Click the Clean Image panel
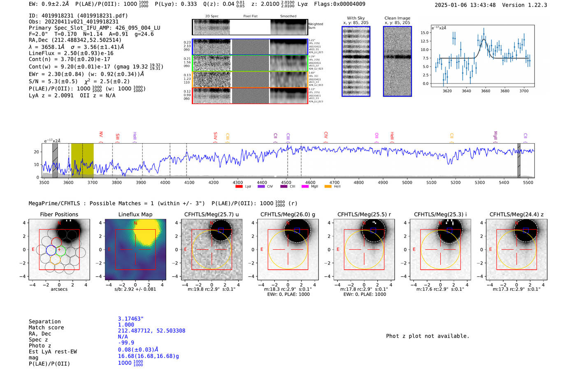The width and height of the screenshot is (576, 392). [397, 61]
